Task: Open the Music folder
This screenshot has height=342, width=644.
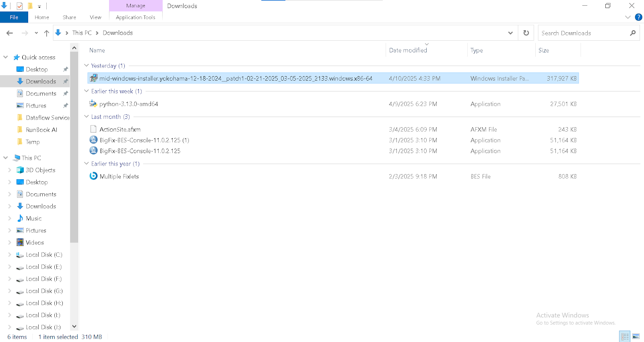Action: pos(33,218)
